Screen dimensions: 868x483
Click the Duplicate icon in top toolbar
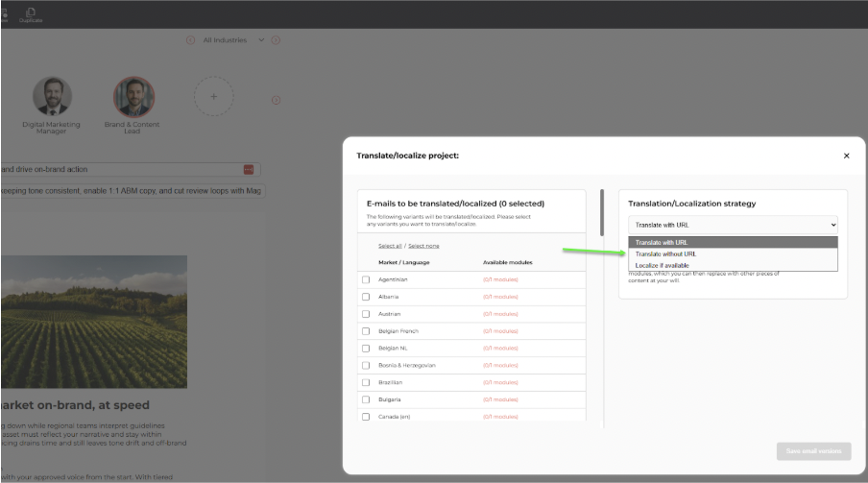[x=32, y=13]
